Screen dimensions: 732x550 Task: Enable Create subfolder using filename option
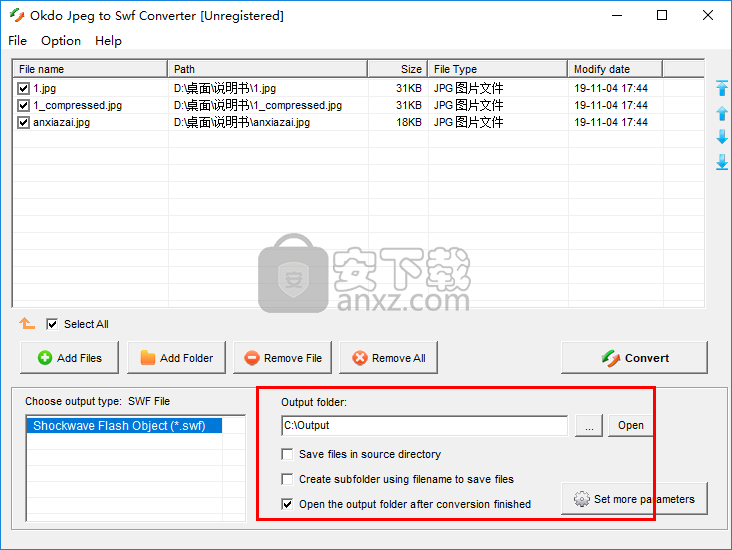[x=287, y=479]
